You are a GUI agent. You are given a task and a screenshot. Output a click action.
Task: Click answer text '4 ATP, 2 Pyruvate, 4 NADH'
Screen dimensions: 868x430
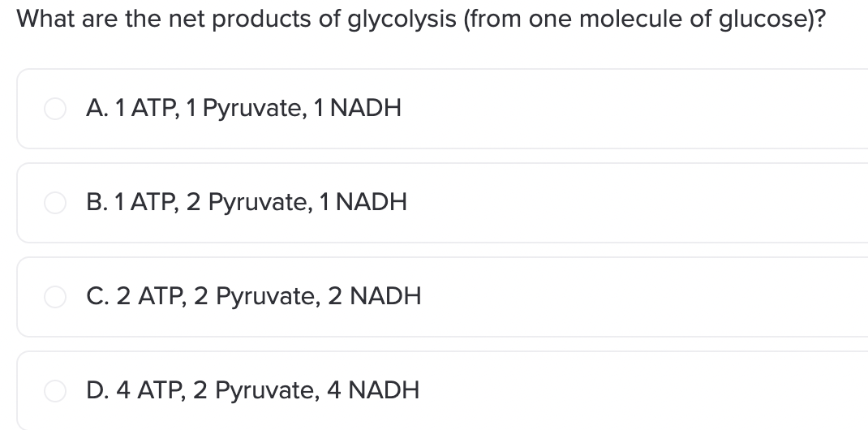268,390
